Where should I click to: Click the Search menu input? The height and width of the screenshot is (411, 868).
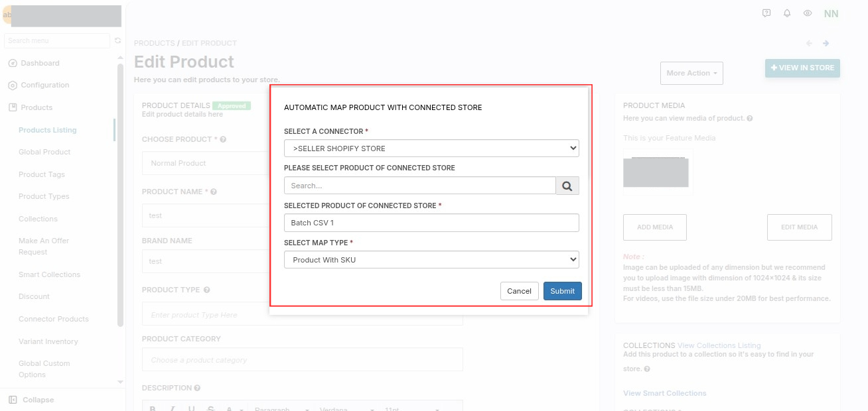(x=57, y=40)
